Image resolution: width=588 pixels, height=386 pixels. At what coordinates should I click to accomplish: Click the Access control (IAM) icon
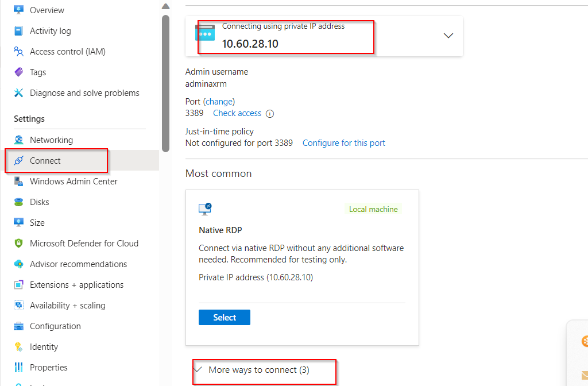point(18,52)
